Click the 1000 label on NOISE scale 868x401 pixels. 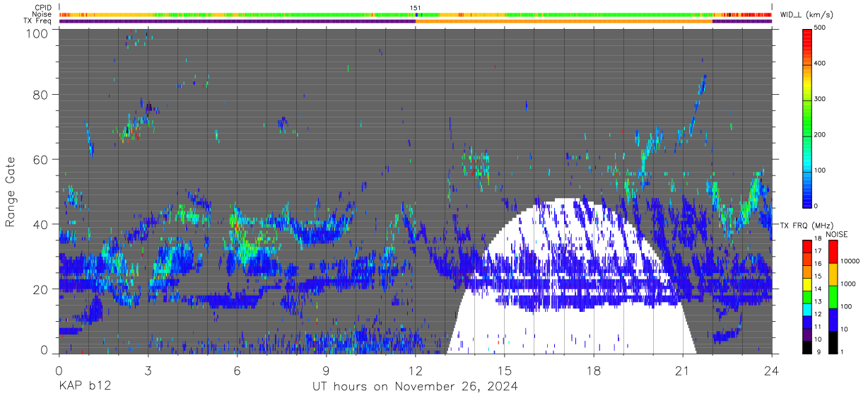[x=848, y=284]
